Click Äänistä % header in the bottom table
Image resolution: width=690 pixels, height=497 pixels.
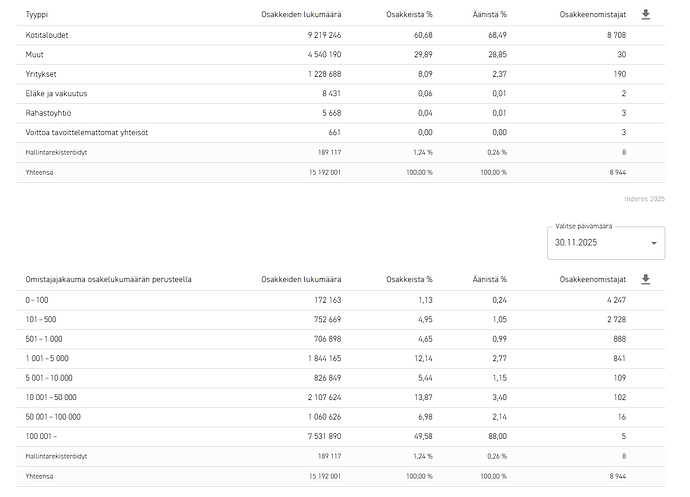point(490,279)
